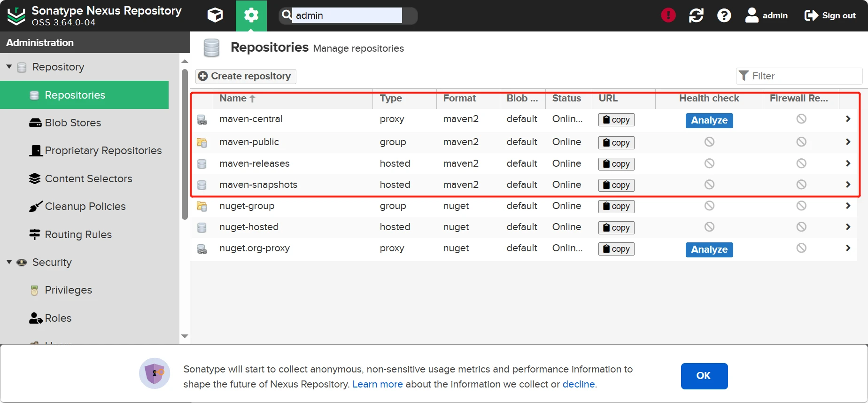
Task: Click the admin user account icon
Action: (x=752, y=15)
